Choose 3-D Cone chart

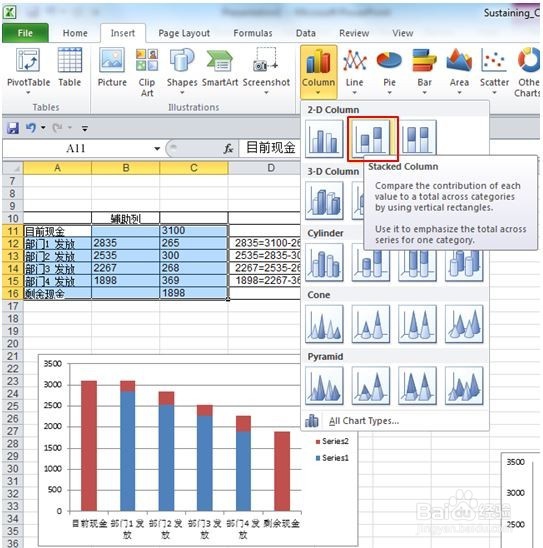(x=464, y=324)
